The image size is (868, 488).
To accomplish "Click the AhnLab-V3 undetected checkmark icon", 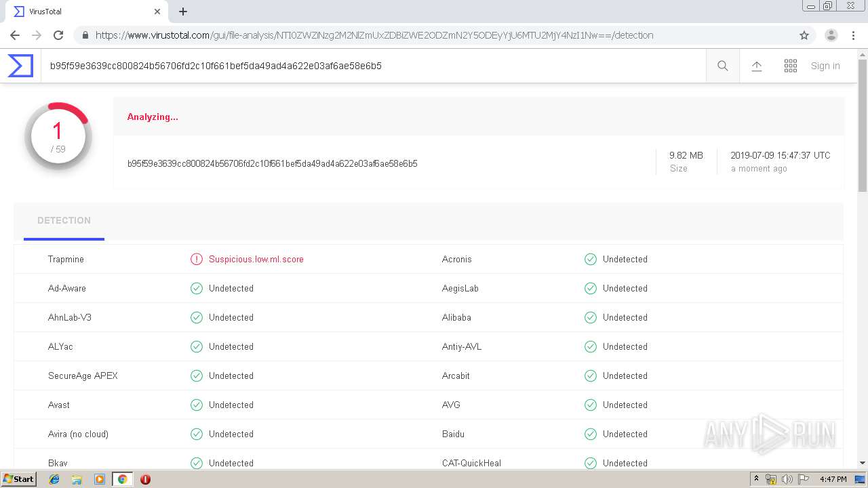I will click(x=197, y=317).
